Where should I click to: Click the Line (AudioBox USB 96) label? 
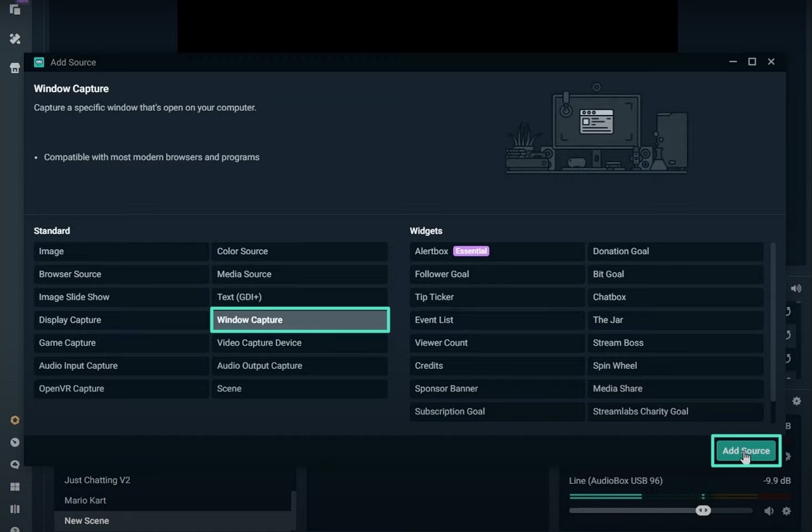coord(616,481)
